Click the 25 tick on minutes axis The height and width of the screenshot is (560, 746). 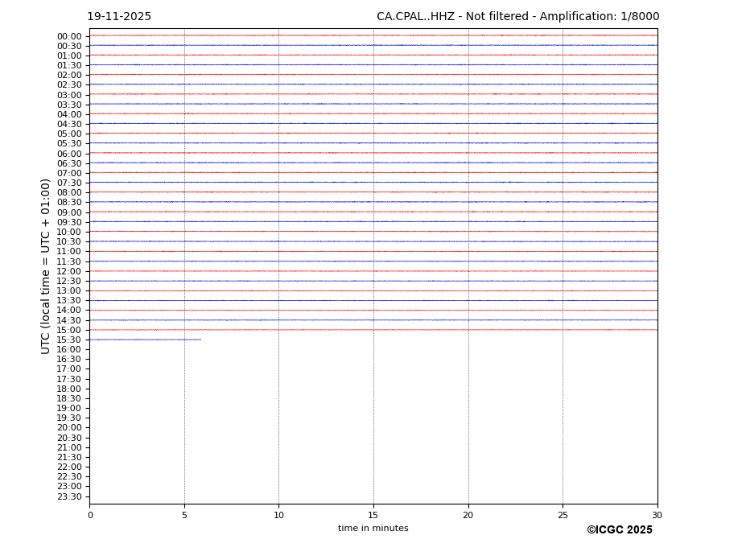[x=563, y=515]
